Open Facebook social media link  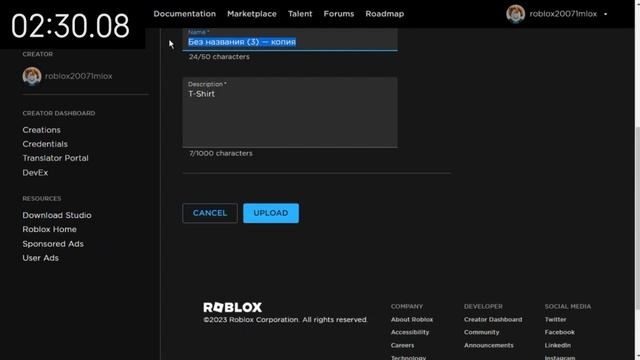click(x=560, y=332)
